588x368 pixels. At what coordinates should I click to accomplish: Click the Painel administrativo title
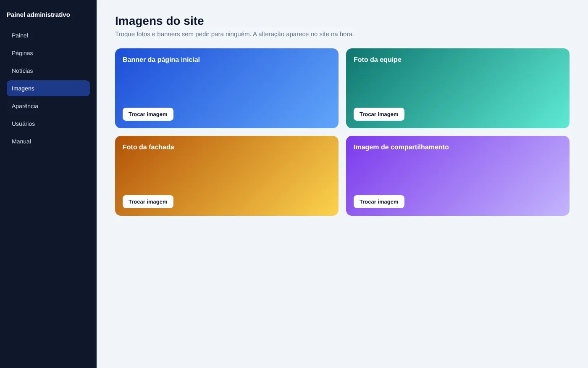pyautogui.click(x=38, y=15)
